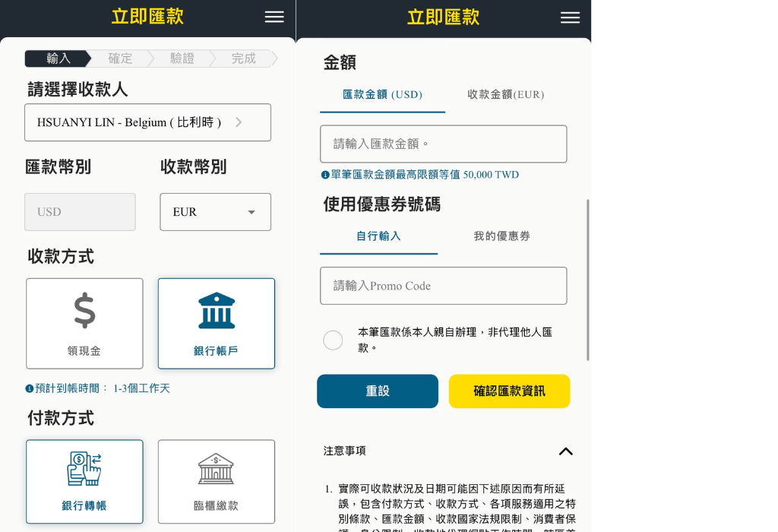
Task: Pick the 銀行轉帳 bank transfer payment method
Action: (84, 481)
